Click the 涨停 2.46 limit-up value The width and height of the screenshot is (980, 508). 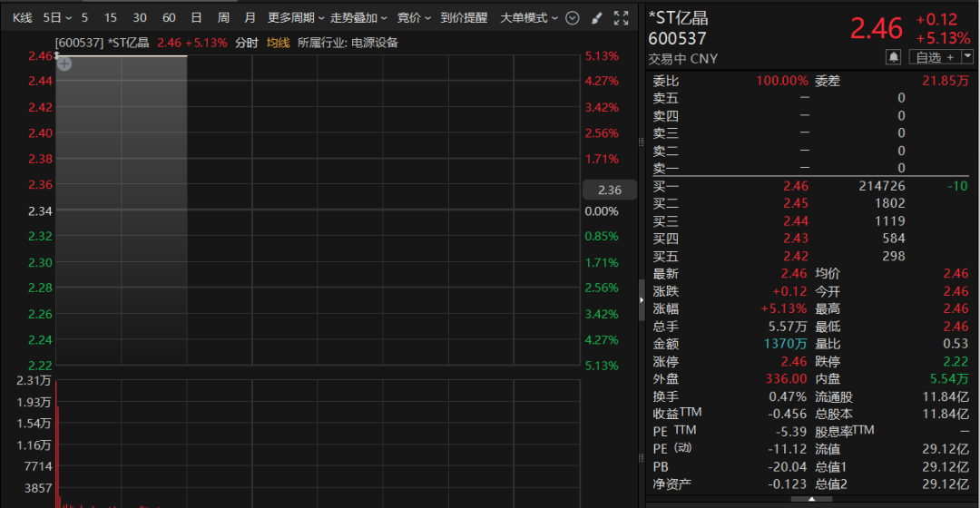pyautogui.click(x=794, y=362)
